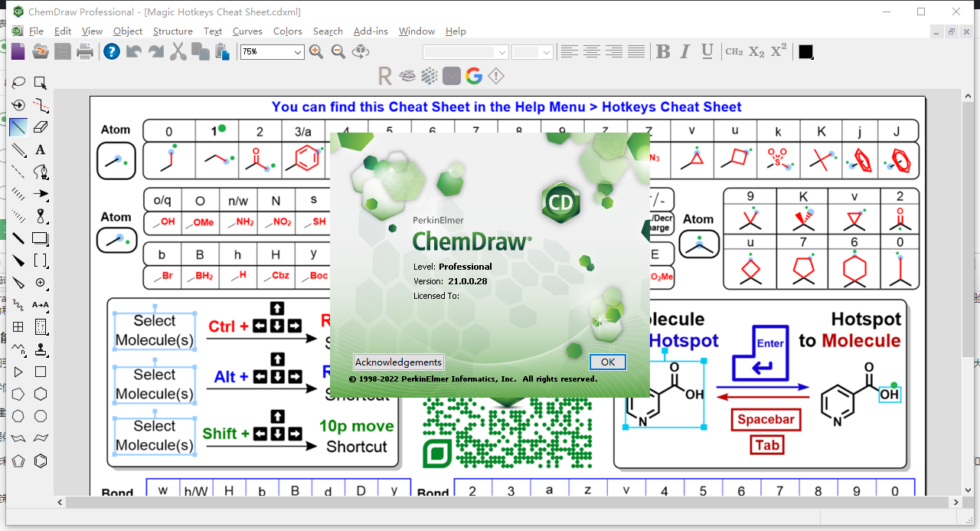Open the Structure menu
This screenshot has height=531, width=980.
click(x=172, y=31)
